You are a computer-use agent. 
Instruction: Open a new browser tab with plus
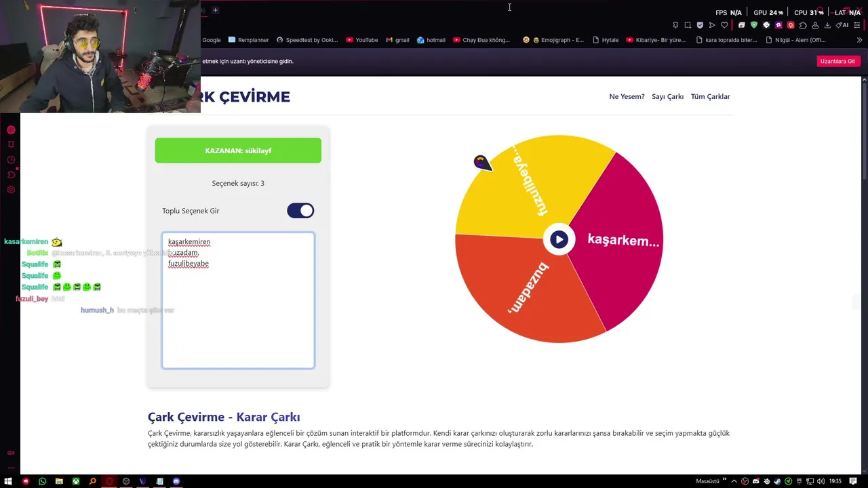click(215, 10)
